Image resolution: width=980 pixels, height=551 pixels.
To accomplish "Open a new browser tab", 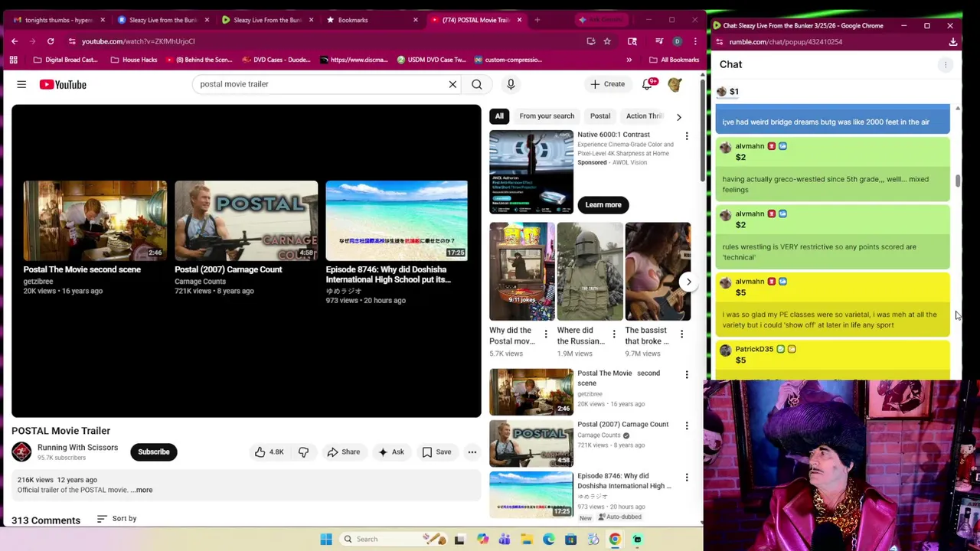I will coord(537,20).
